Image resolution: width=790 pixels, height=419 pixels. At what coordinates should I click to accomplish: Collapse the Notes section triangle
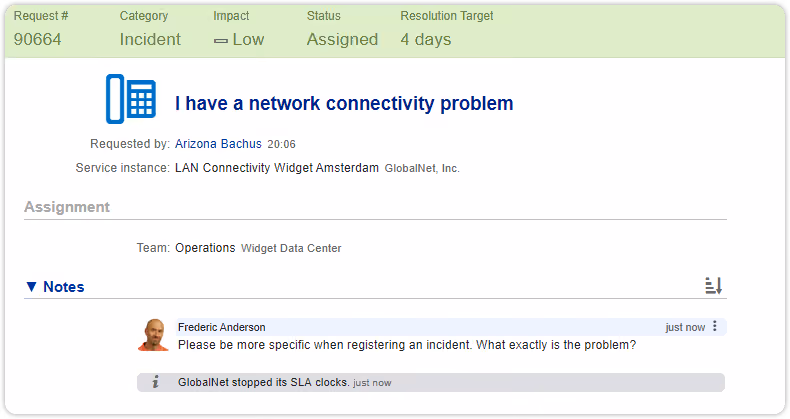pyautogui.click(x=31, y=287)
